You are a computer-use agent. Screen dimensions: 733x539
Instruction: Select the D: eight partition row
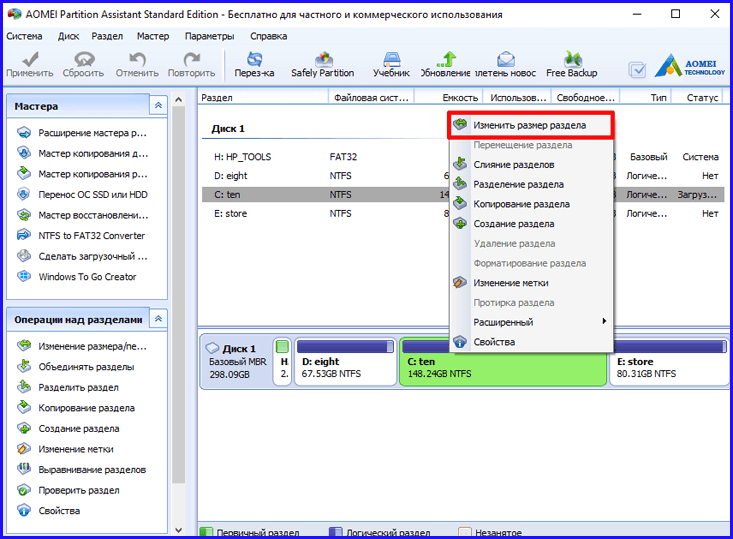click(463, 176)
